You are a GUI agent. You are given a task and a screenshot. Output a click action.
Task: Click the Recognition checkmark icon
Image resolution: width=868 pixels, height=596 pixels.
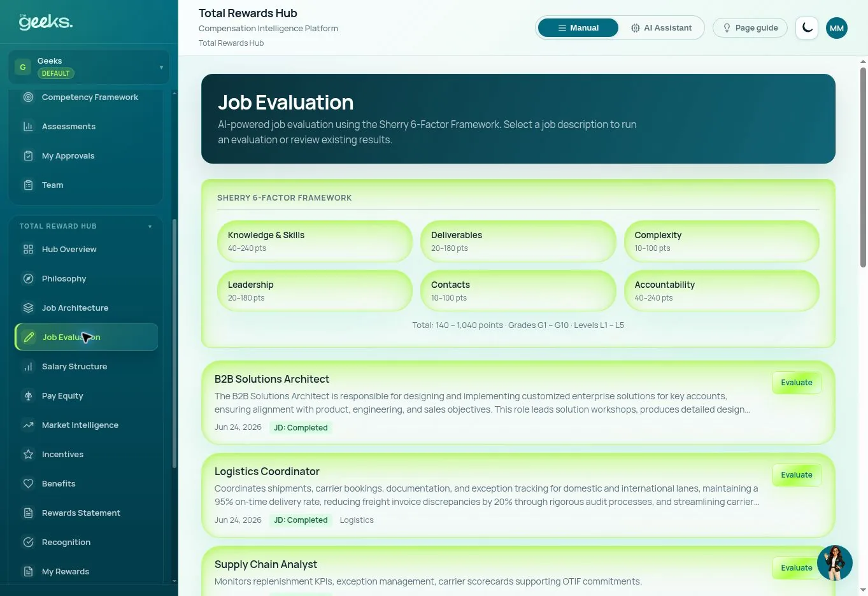tap(28, 543)
